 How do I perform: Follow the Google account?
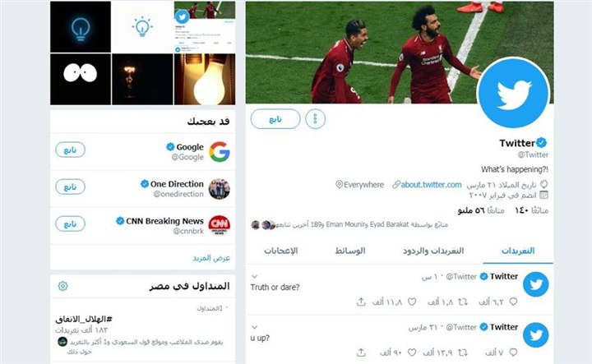click(70, 150)
